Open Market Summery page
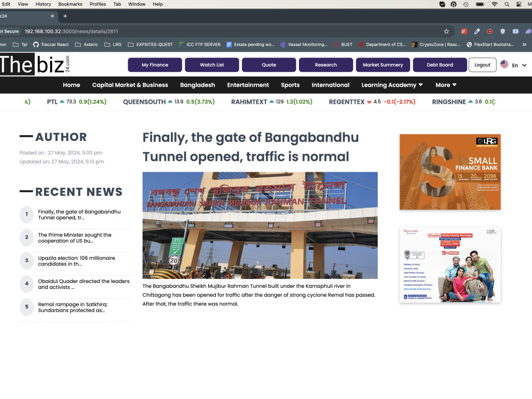Viewport: 532px width, 399px height. coord(383,65)
